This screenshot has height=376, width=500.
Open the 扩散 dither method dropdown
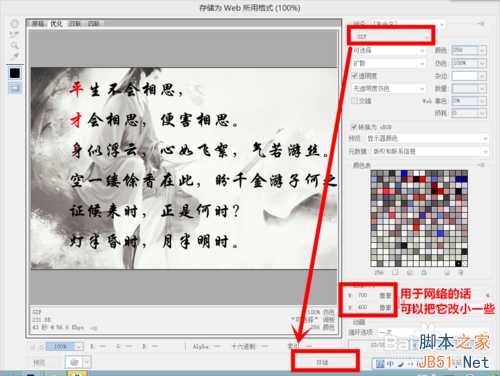389,63
